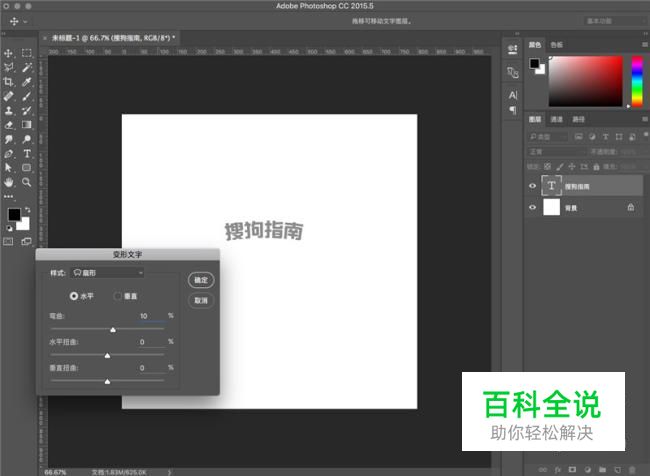Hide the 背景 background layer eye
Viewport: 650px width, 476px height.
tap(533, 207)
